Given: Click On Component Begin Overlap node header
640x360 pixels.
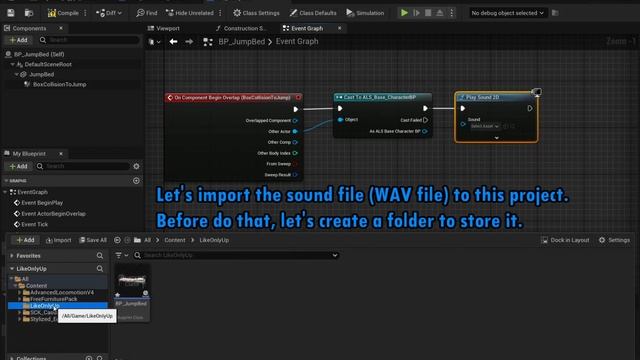Looking at the screenshot, I should 234,98.
